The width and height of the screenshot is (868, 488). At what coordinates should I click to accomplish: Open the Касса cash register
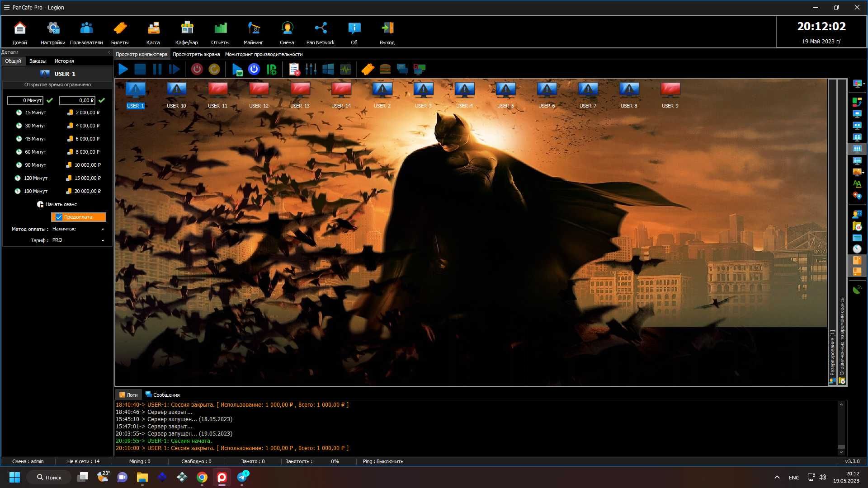point(153,33)
